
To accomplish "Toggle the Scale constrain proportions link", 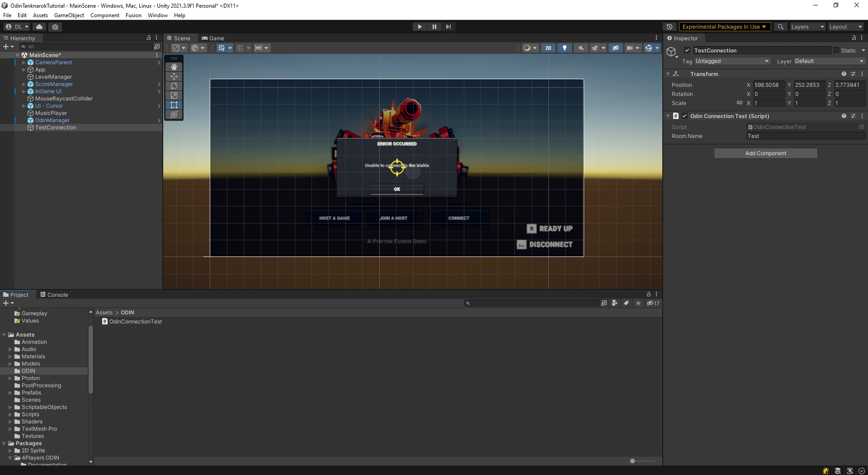I will [x=740, y=103].
